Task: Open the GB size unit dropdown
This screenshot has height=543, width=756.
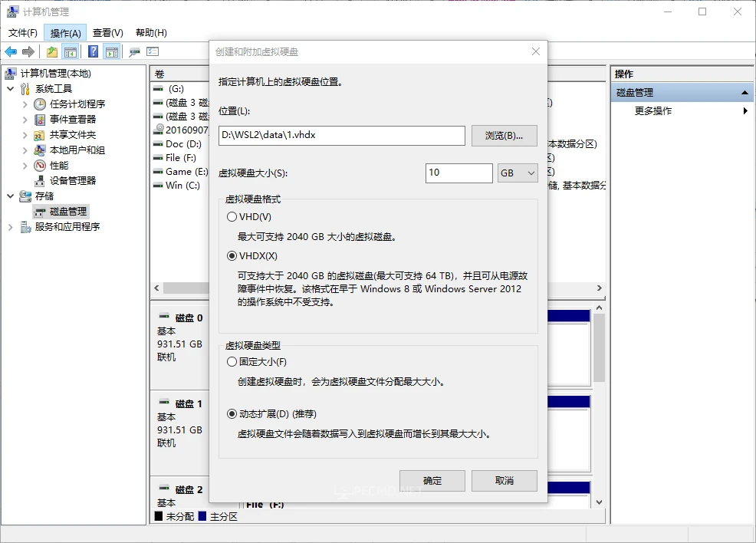Action: 518,173
